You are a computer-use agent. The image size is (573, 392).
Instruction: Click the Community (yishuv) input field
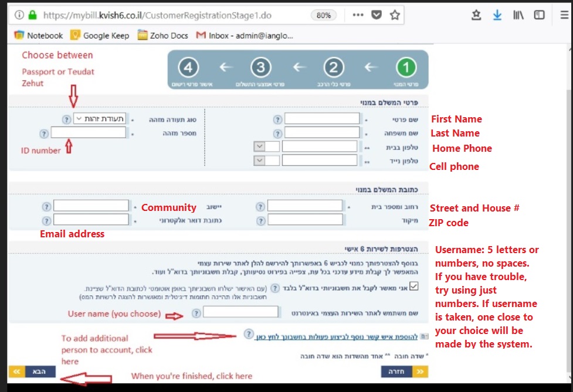point(91,206)
